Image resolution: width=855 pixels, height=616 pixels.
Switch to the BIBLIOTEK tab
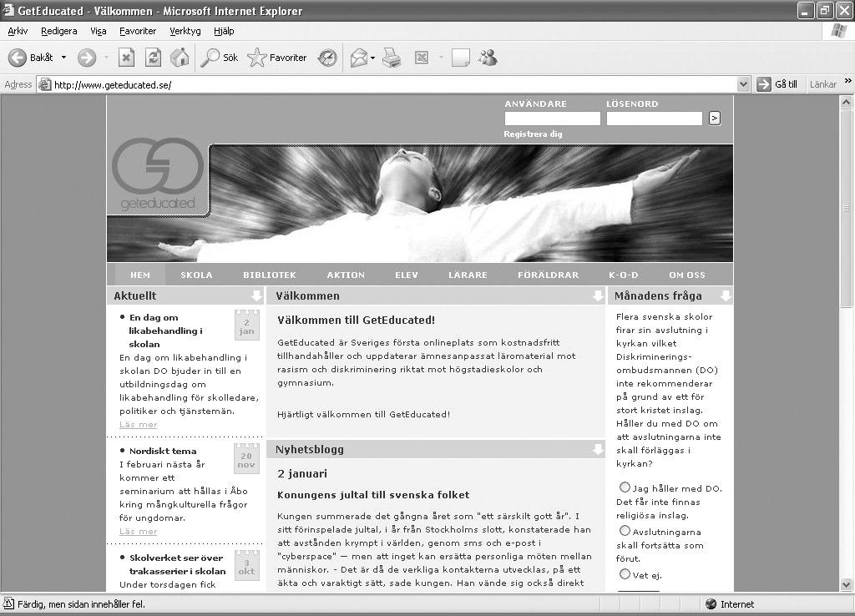270,275
